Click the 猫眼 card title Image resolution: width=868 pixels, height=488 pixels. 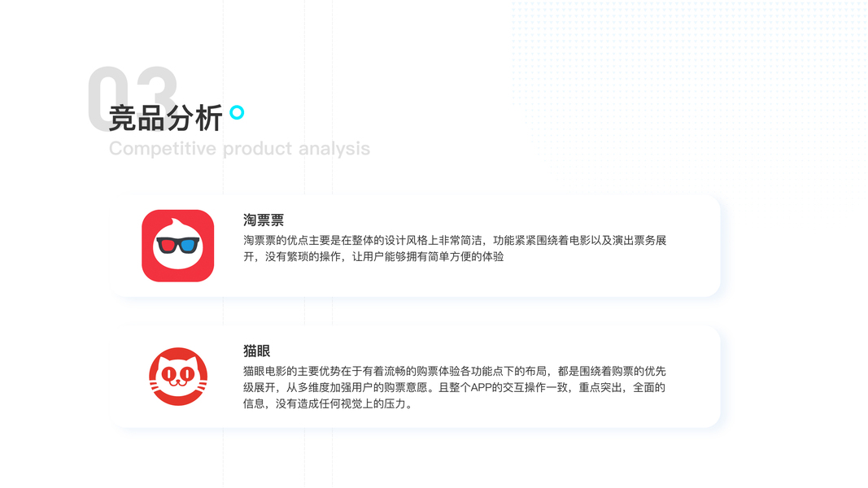click(x=257, y=351)
